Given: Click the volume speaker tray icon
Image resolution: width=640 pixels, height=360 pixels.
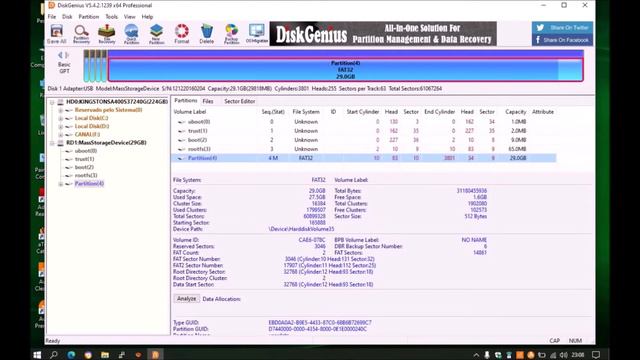Looking at the screenshot, I should (564, 355).
